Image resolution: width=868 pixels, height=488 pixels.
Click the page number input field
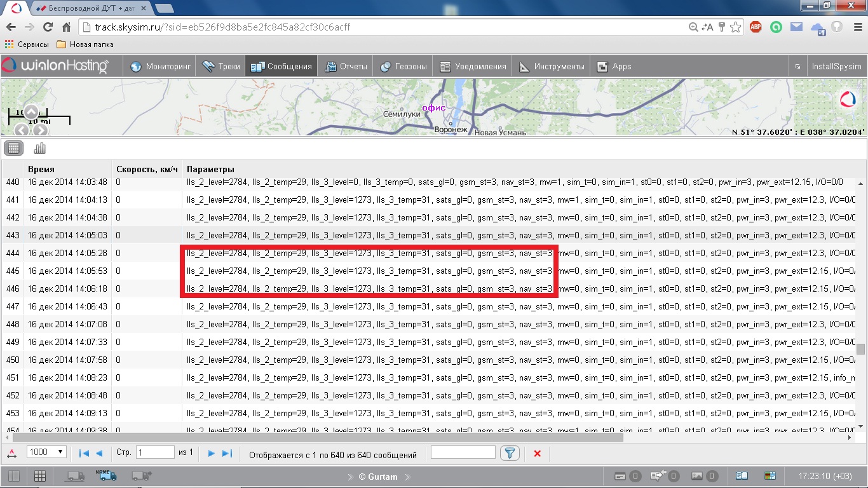(x=154, y=452)
